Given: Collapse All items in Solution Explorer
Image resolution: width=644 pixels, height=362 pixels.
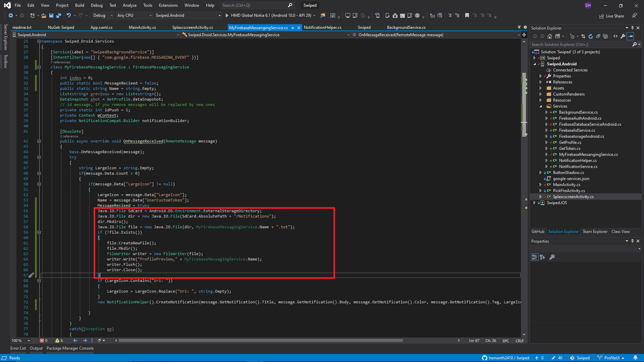Looking at the screenshot, I should 598,36.
